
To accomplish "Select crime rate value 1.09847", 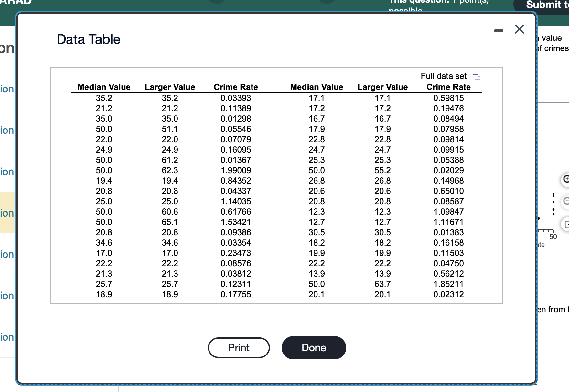I will click(449, 212).
